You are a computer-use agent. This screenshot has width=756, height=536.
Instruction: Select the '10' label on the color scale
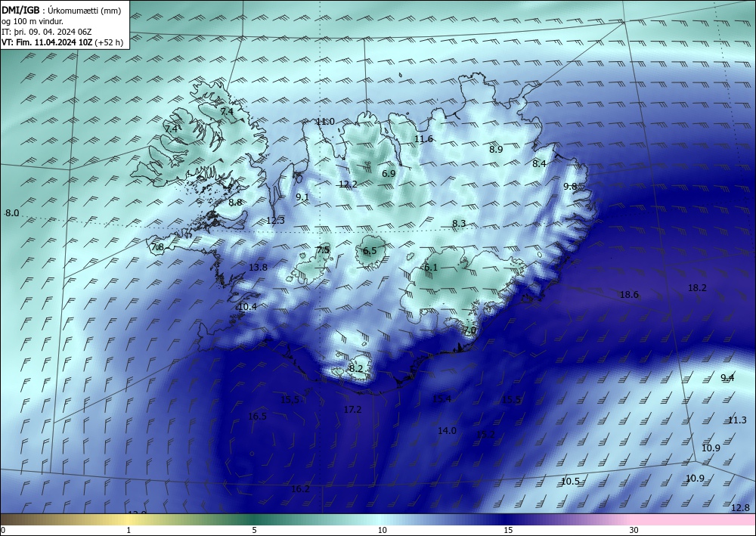[x=383, y=530]
